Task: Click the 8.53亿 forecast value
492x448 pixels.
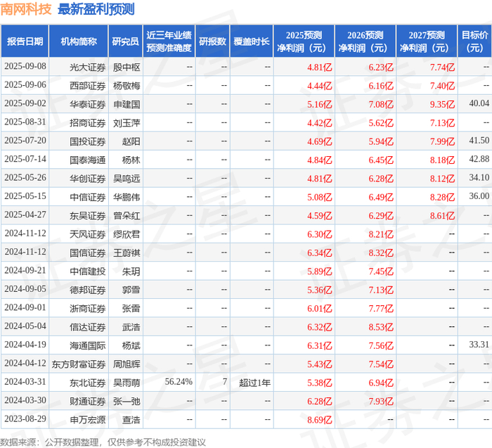Action: [x=381, y=327]
